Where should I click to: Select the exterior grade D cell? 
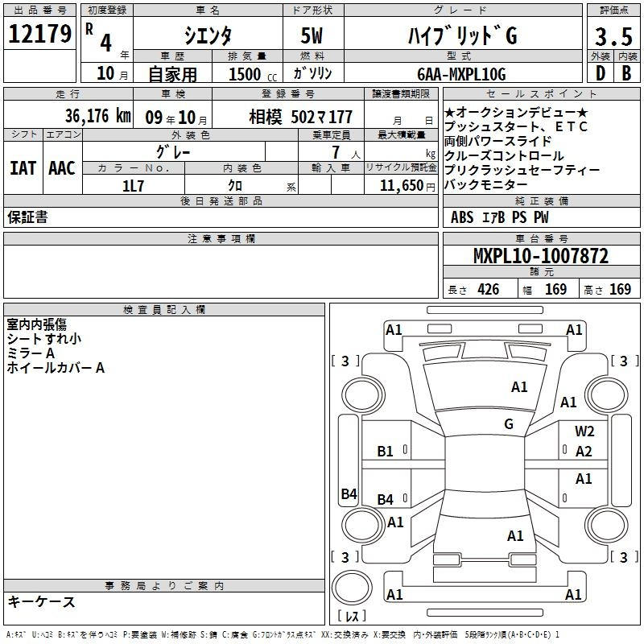600,75
